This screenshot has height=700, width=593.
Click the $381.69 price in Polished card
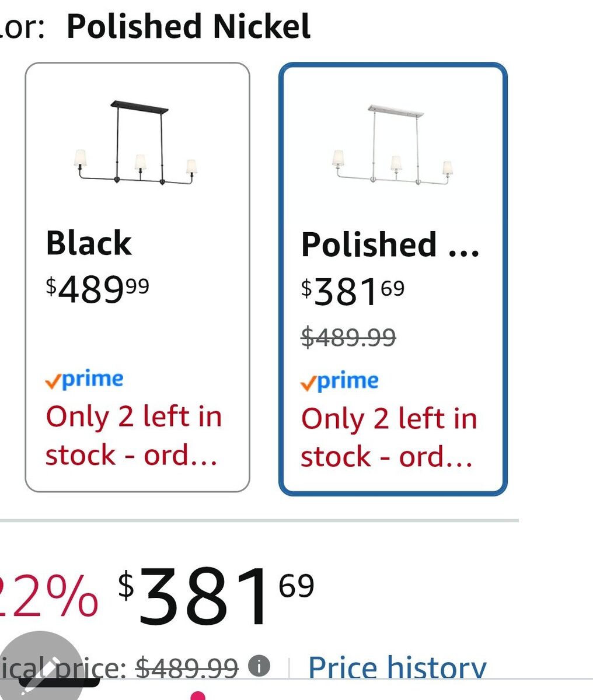click(x=353, y=291)
